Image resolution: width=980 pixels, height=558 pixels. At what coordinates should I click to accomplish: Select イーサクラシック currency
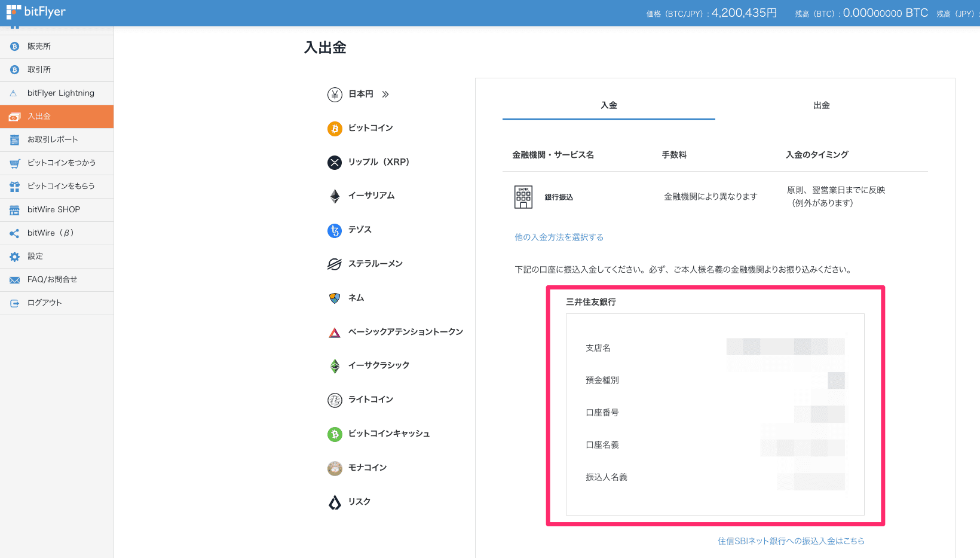pyautogui.click(x=379, y=365)
